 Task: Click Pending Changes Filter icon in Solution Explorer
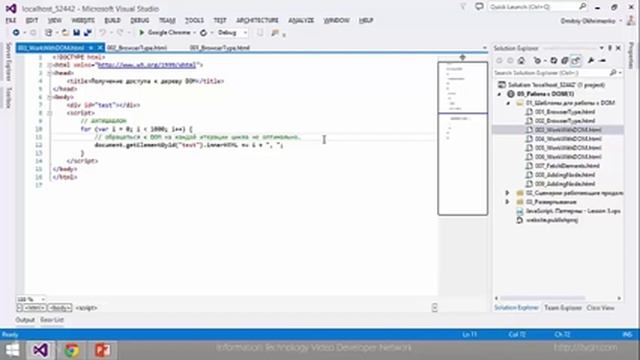pos(537,60)
